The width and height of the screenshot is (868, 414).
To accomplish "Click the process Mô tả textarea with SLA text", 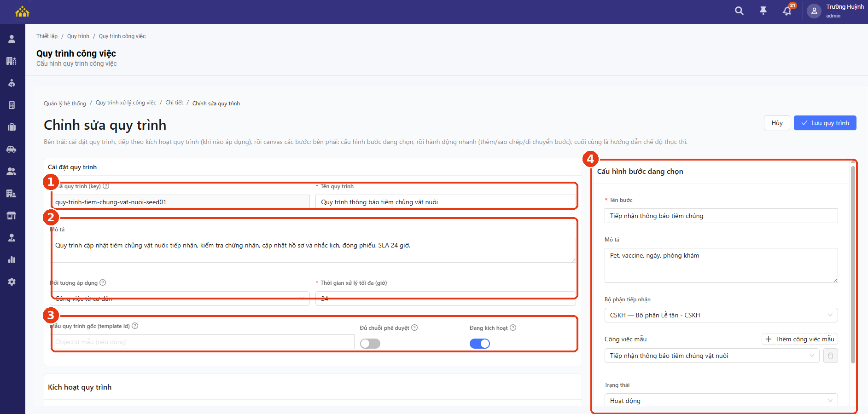I will coord(313,250).
